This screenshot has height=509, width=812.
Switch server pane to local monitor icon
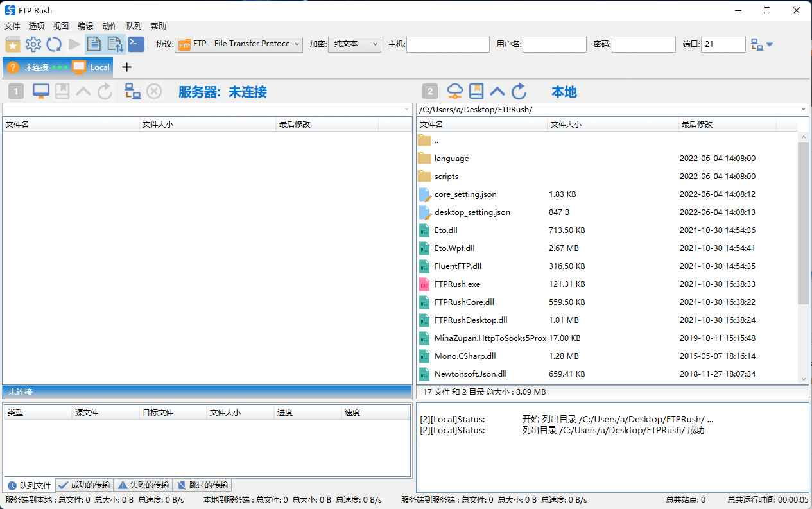coord(40,92)
